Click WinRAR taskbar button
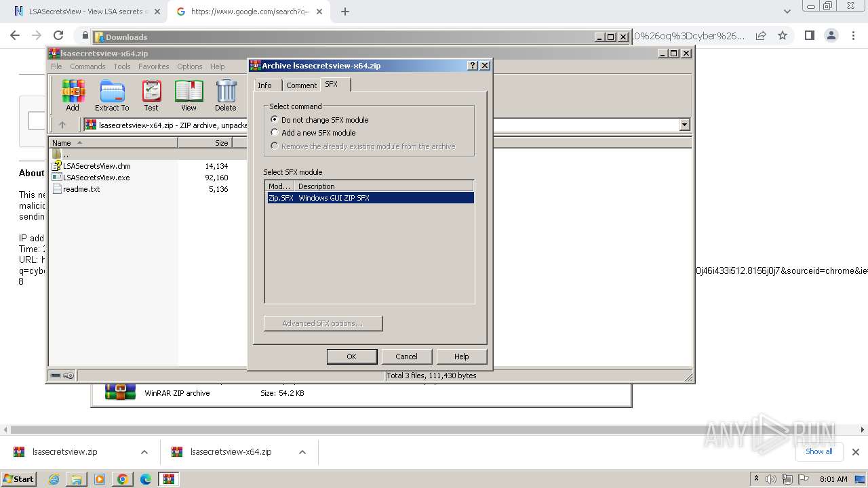 (169, 479)
